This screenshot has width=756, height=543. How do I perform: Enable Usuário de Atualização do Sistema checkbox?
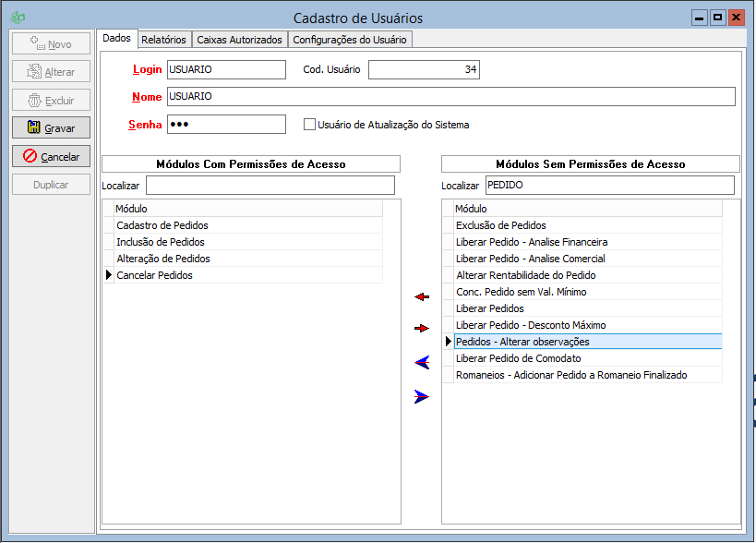point(310,124)
